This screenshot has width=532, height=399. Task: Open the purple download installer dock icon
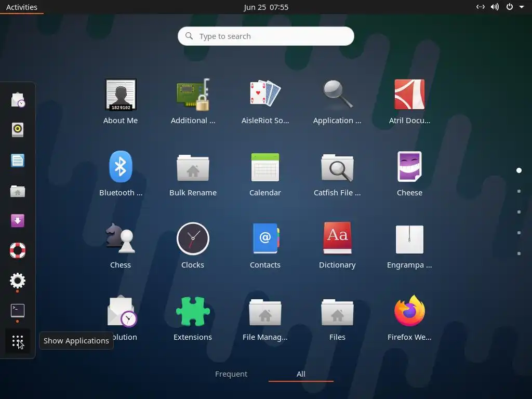tap(18, 220)
